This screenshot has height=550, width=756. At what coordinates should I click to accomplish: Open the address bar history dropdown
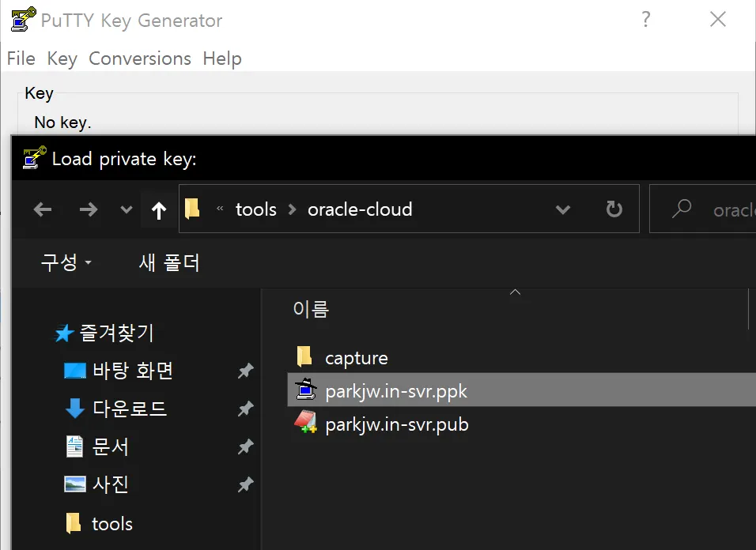pos(563,209)
